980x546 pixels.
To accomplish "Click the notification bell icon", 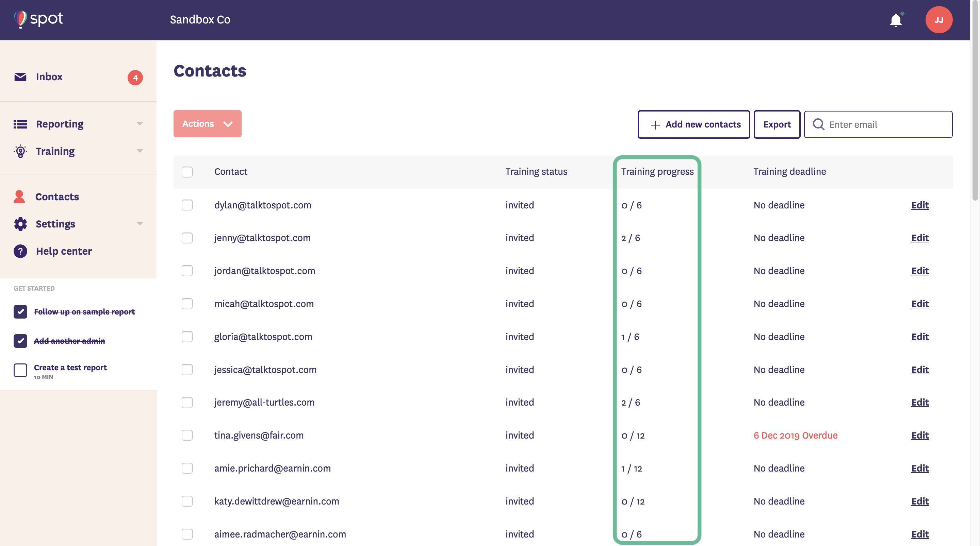I will pyautogui.click(x=896, y=20).
